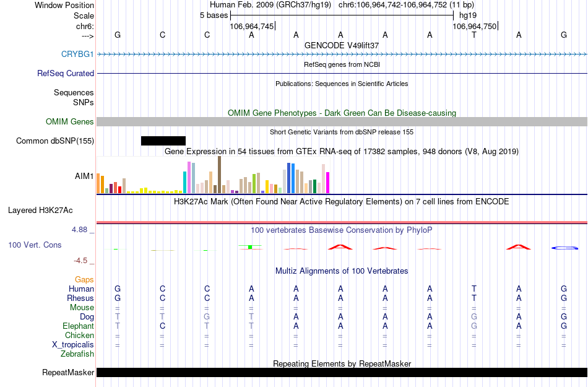This screenshot has height=387, width=588.
Task: Click the tall brown GTEx expression bar
Action: 219,175
